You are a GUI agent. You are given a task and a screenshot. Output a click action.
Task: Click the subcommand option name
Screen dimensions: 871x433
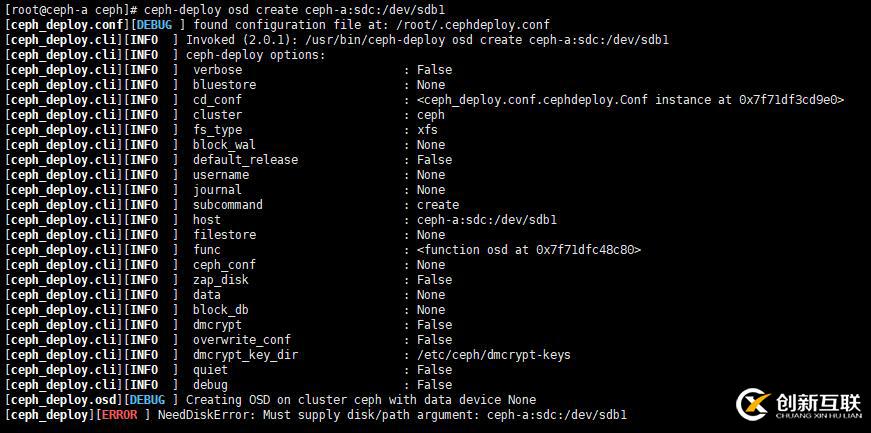click(227, 205)
